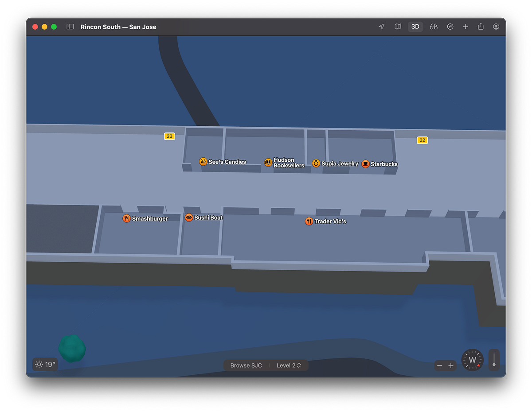Open the Starbucks location marker
The width and height of the screenshot is (532, 412).
pos(365,164)
